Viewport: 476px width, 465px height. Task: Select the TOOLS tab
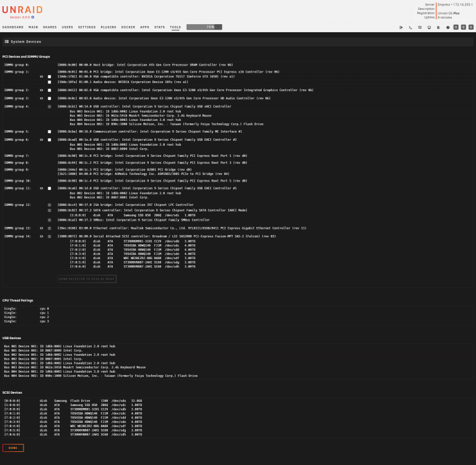pyautogui.click(x=175, y=27)
